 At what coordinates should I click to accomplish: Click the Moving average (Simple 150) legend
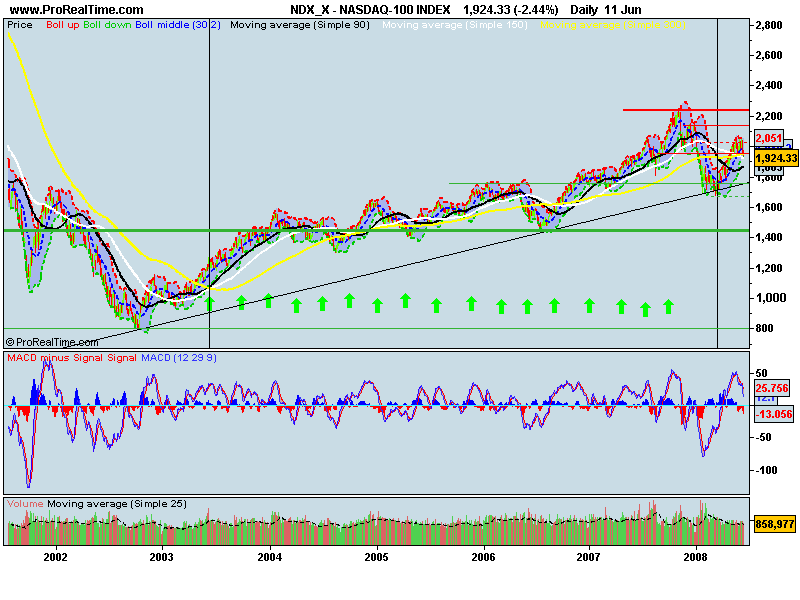coord(455,24)
